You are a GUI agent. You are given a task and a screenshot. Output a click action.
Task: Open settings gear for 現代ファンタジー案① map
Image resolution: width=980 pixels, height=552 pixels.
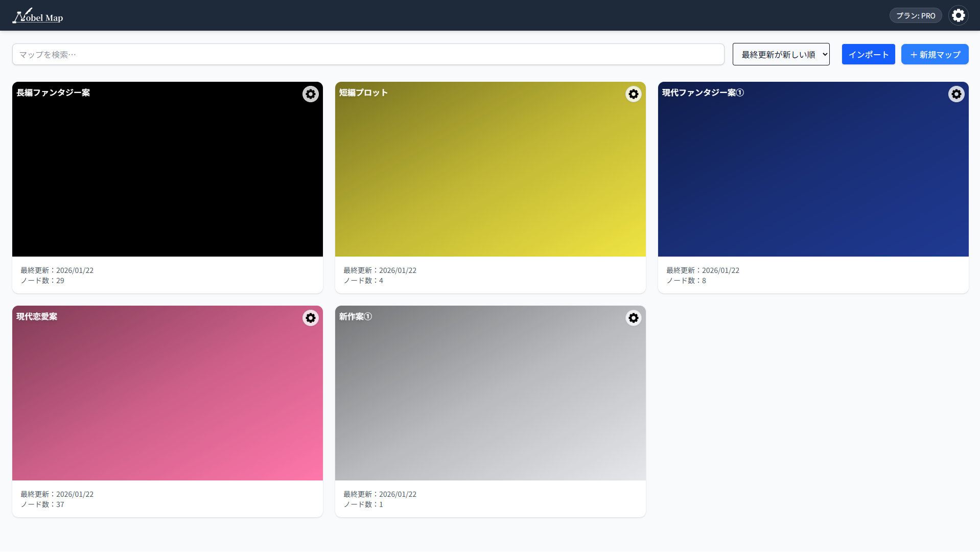(956, 94)
